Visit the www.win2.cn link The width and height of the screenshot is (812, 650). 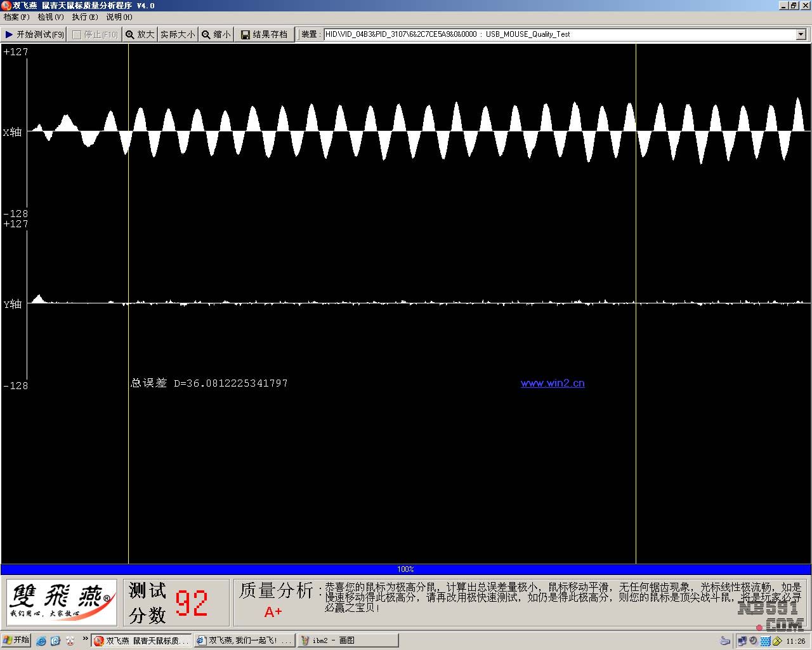[x=552, y=383]
